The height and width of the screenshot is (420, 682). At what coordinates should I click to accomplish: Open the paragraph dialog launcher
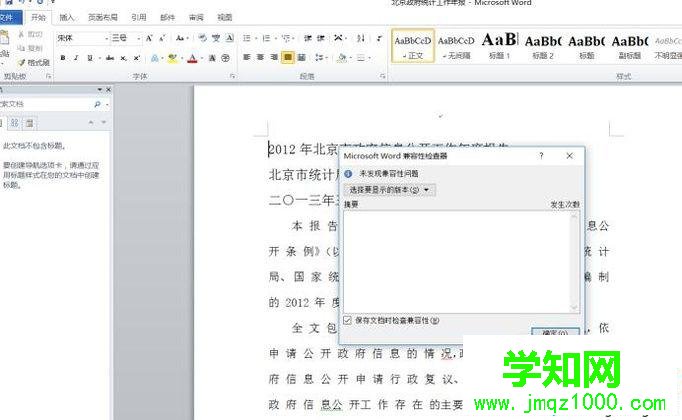(383, 77)
